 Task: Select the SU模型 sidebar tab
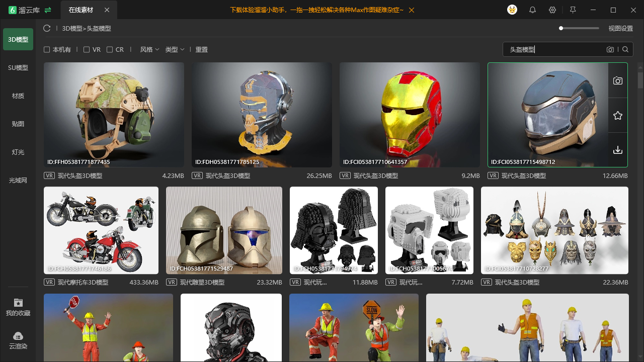[x=18, y=67]
